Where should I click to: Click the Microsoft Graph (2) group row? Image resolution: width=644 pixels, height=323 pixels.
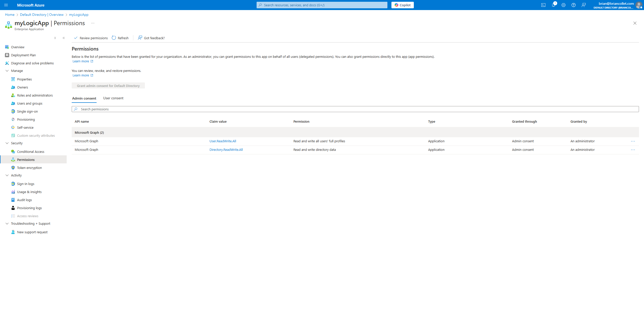click(355, 132)
